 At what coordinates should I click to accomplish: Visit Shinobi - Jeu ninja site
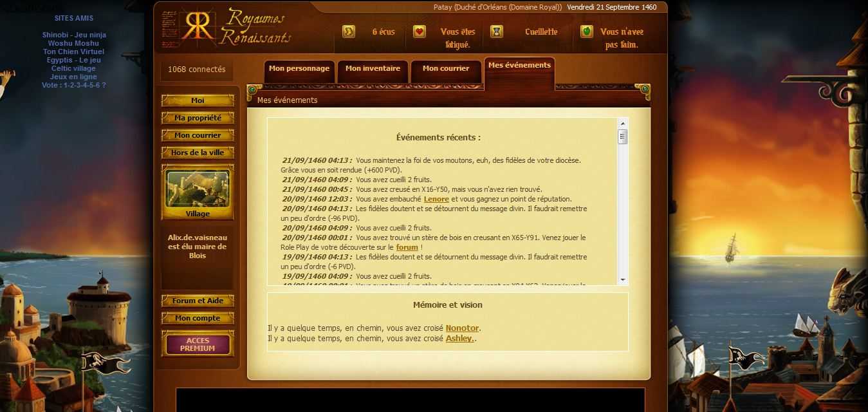click(74, 35)
